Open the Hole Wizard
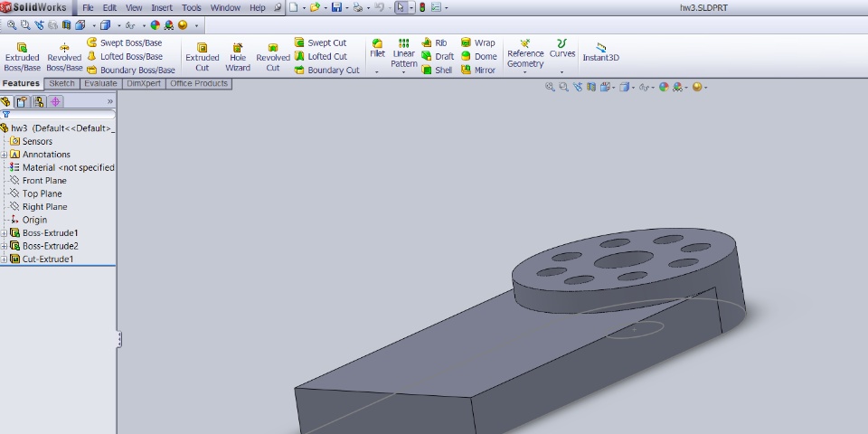This screenshot has width=868, height=434. [238, 57]
